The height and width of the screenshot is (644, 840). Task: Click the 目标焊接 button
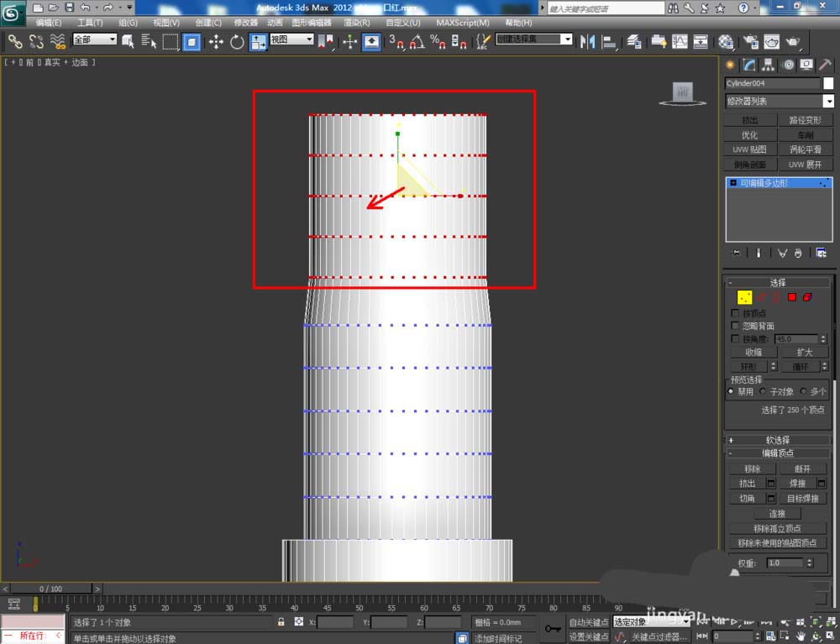point(802,499)
